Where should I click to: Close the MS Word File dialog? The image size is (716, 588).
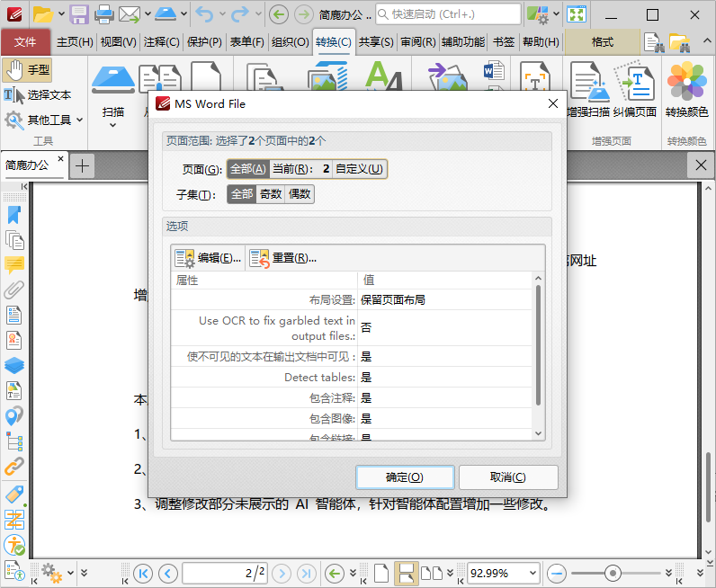click(553, 103)
